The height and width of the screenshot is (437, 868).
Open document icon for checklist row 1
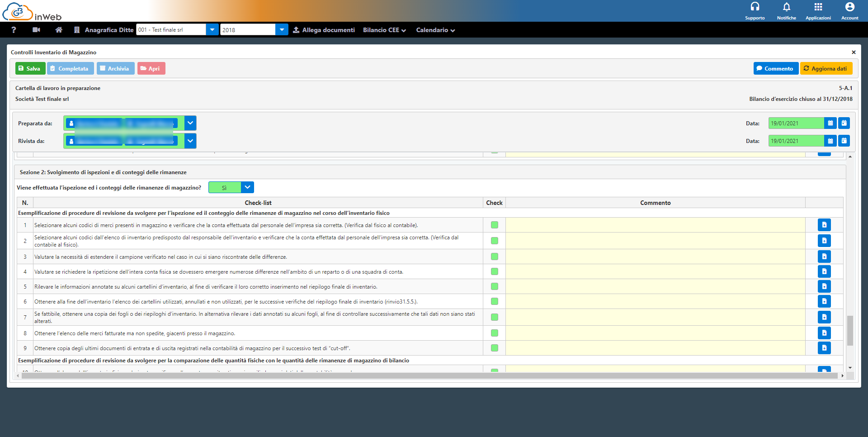(824, 225)
